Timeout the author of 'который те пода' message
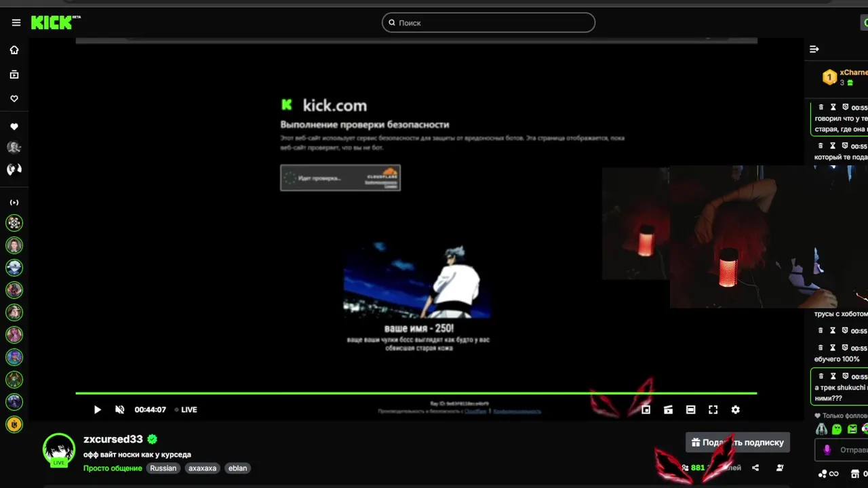 [833, 146]
